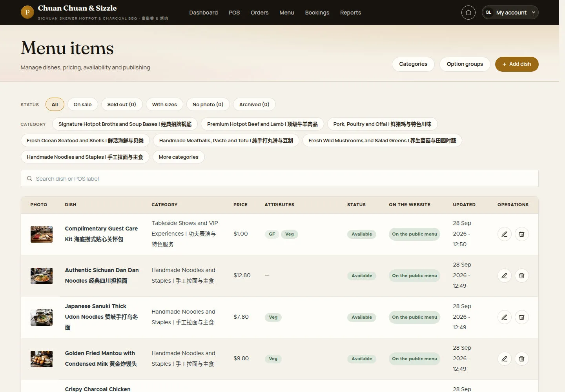
Task: Click the $12.80 price cell
Action: tap(242, 275)
